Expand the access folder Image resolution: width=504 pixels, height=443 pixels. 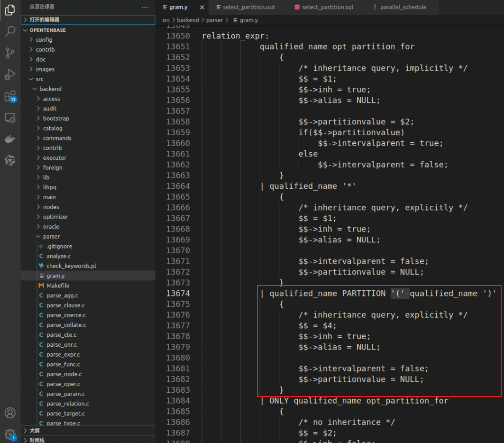(88, 99)
